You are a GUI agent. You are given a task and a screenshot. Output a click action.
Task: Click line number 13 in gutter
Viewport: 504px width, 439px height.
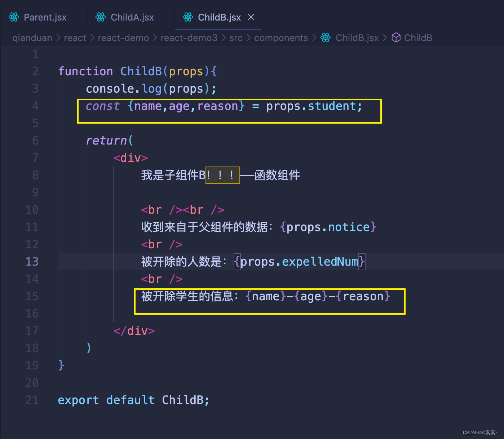click(x=32, y=262)
